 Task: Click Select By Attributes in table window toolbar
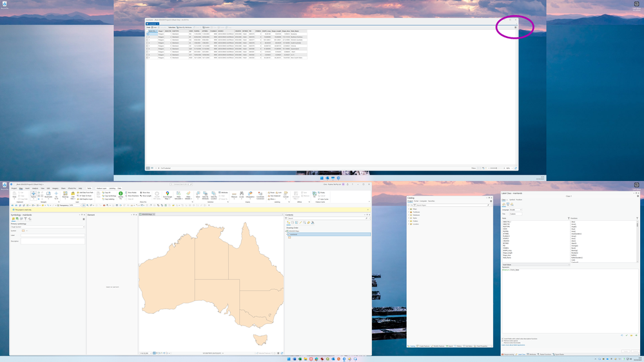184,27
